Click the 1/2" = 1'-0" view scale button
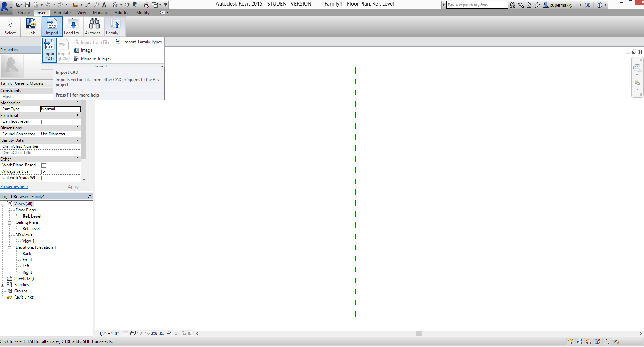Image resolution: width=644 pixels, height=347 pixels. click(109, 334)
